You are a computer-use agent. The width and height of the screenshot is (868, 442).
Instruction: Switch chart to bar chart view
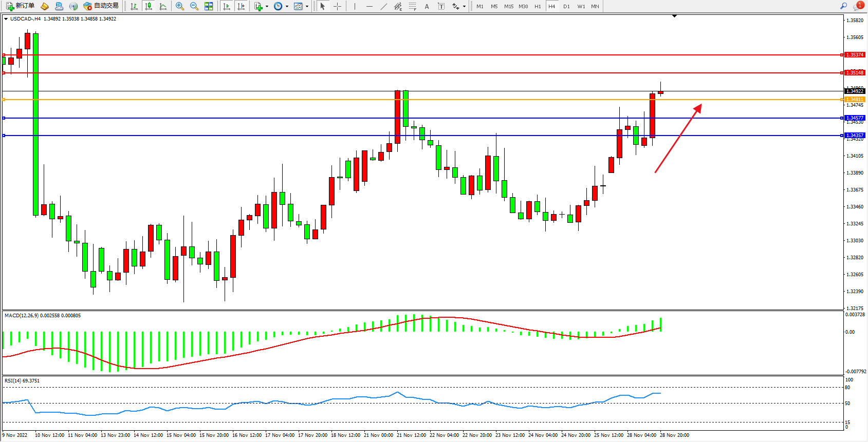pos(134,6)
